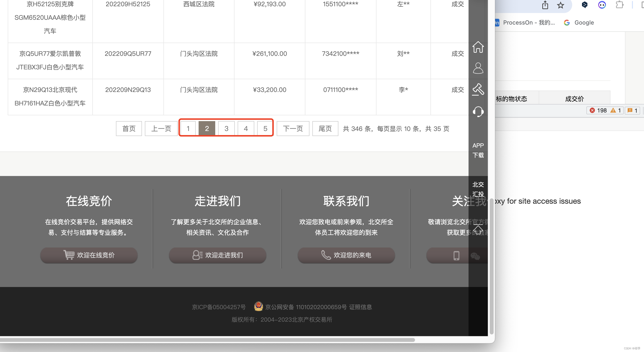
Task: Open the user profile icon in the sidebar
Action: click(x=478, y=68)
